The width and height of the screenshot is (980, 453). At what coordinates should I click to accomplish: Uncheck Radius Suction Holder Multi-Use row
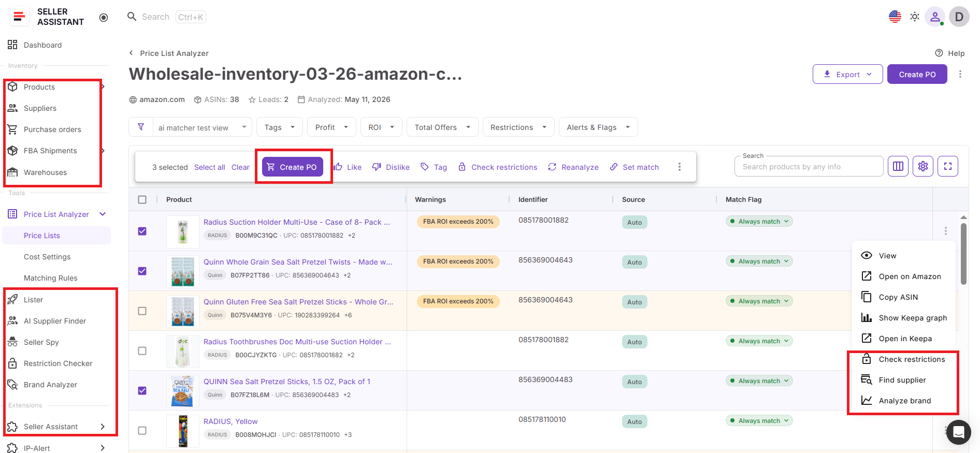coord(142,231)
